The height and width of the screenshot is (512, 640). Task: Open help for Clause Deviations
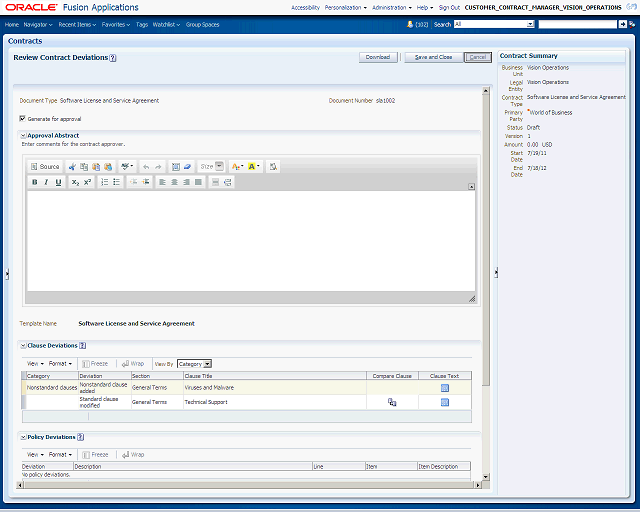click(x=82, y=345)
